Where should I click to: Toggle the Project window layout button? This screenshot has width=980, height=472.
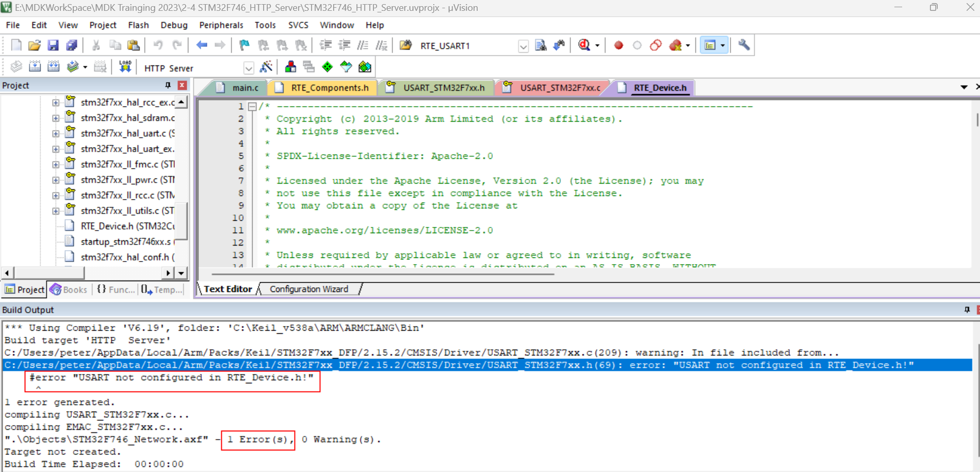coord(710,45)
